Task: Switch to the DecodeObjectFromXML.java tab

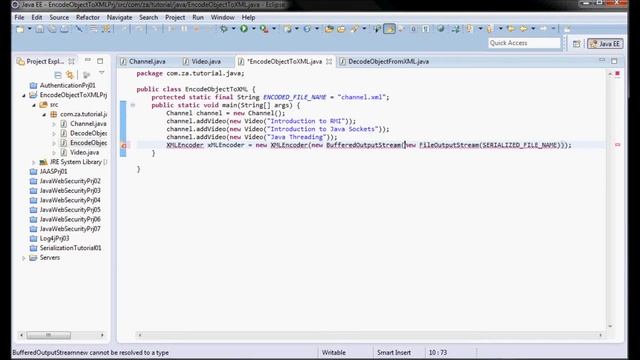Action: click(384, 62)
